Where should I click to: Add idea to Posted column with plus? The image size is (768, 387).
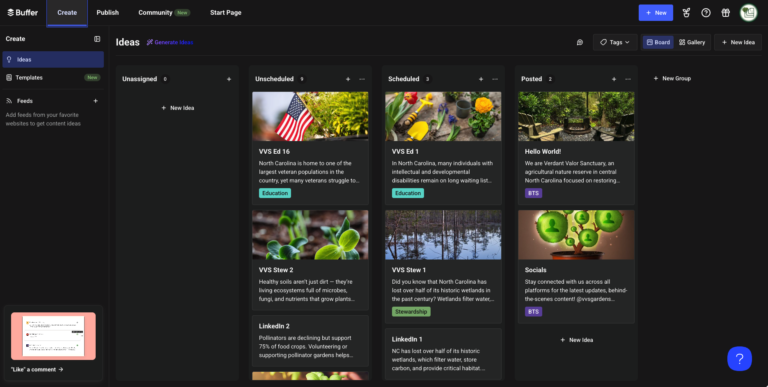coord(614,79)
